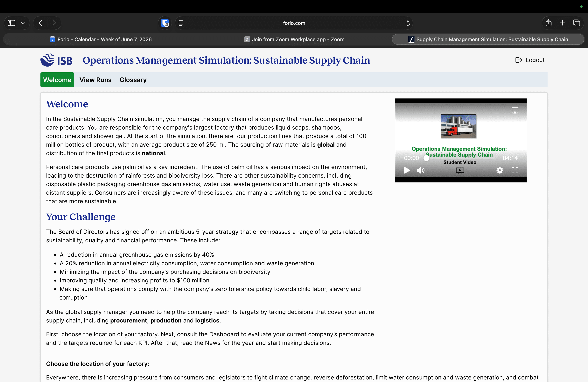Switch to Forio Calendar tab
Viewport: 588px width, 382px height.
pyautogui.click(x=101, y=39)
